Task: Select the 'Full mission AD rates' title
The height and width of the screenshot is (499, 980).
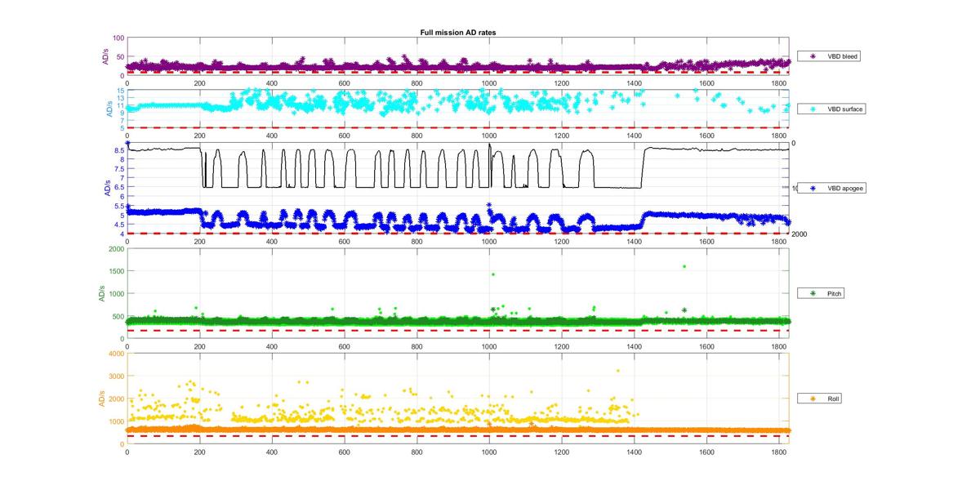Action: click(x=458, y=32)
